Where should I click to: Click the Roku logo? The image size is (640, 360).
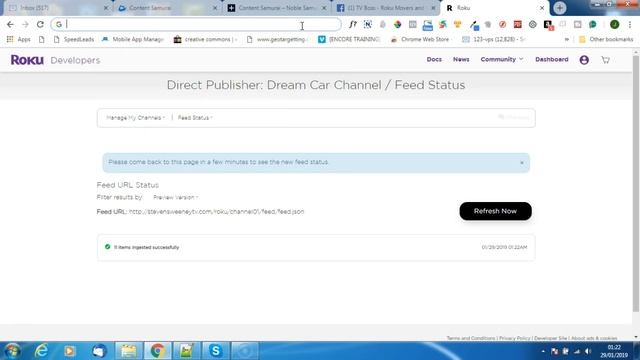pyautogui.click(x=27, y=60)
